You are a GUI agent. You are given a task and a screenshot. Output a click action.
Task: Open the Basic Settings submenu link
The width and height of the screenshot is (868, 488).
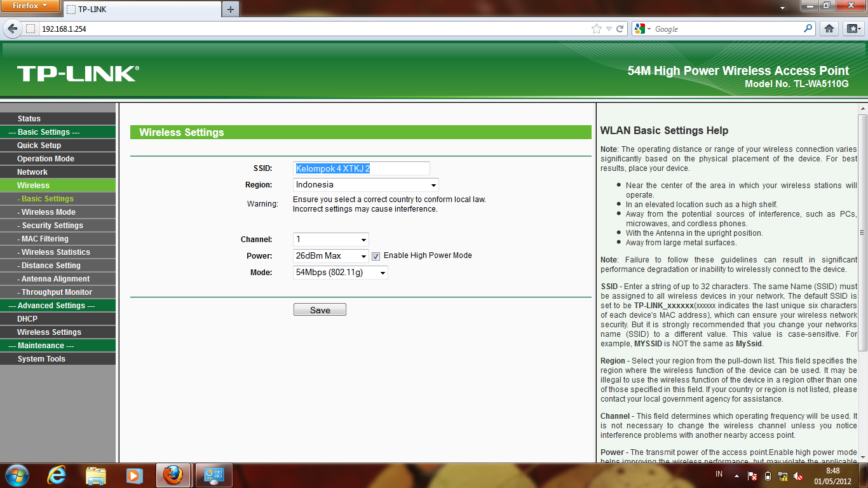pyautogui.click(x=58, y=199)
